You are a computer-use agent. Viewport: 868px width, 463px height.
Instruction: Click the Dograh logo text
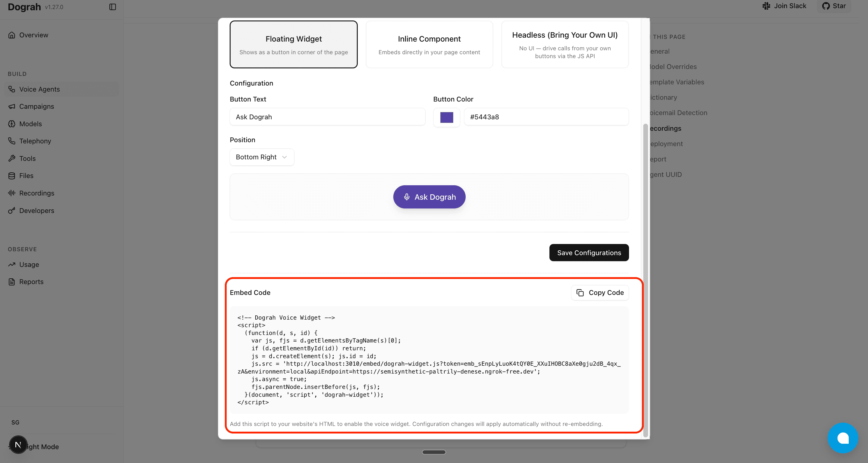tap(24, 7)
